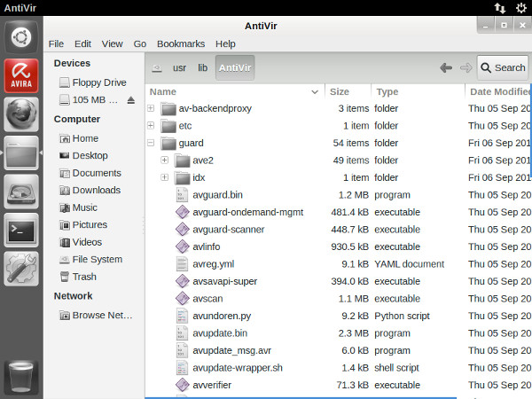
Task: Select the avreg.yml document icon
Action: (182, 264)
